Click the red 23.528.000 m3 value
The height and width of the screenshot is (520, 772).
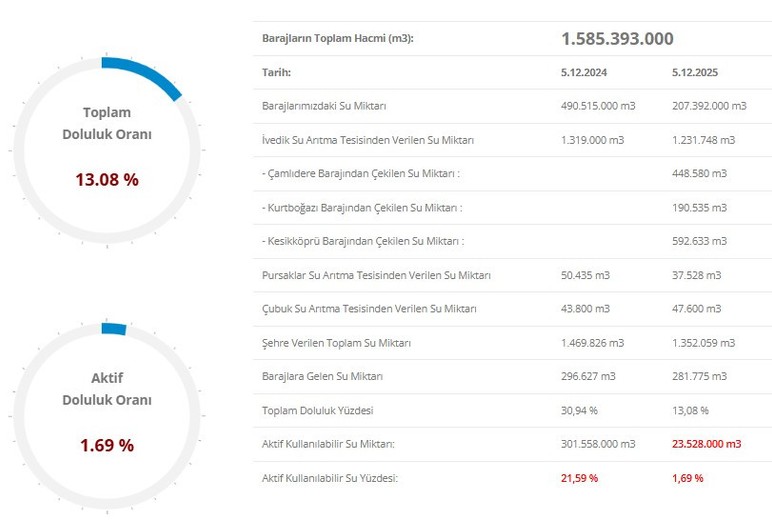tap(706, 444)
